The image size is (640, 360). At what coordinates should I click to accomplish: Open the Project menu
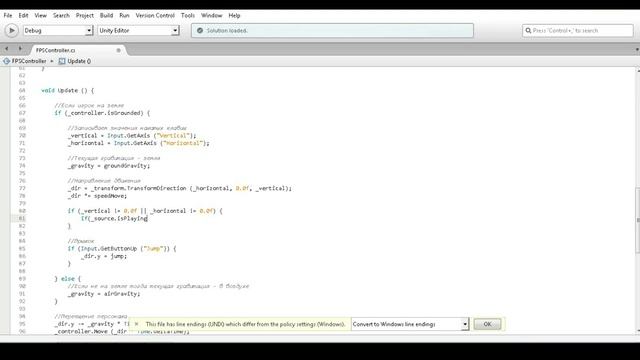click(x=84, y=16)
